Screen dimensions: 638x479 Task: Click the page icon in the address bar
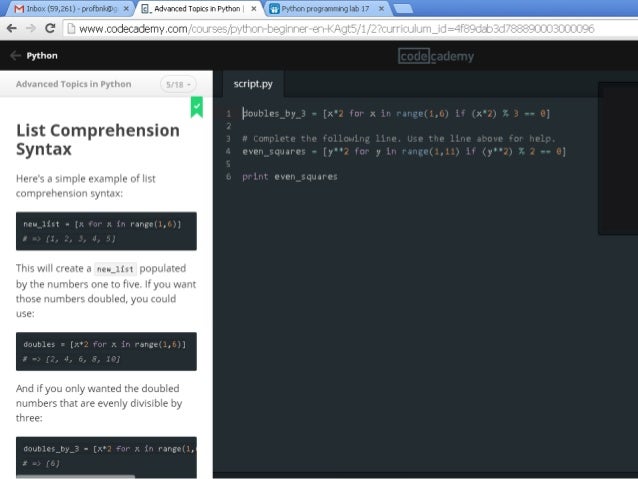click(x=71, y=28)
